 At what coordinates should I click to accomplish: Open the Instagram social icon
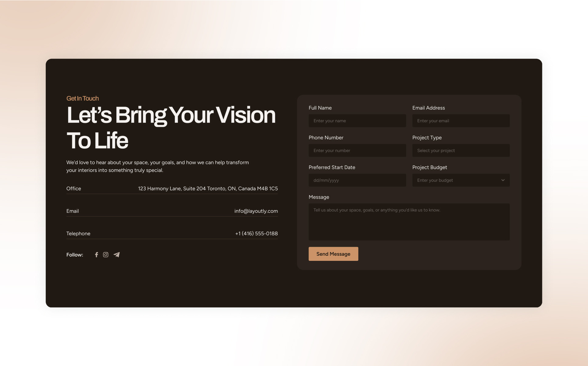point(106,255)
